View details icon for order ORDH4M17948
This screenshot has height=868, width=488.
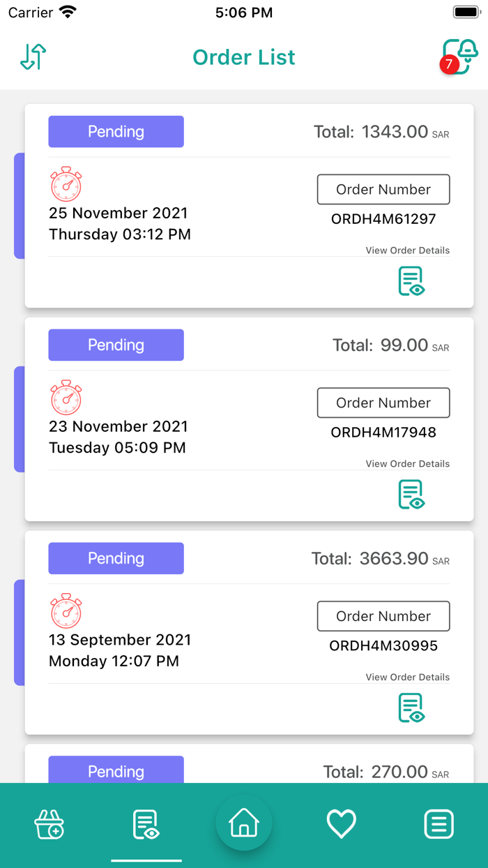pyautogui.click(x=411, y=495)
